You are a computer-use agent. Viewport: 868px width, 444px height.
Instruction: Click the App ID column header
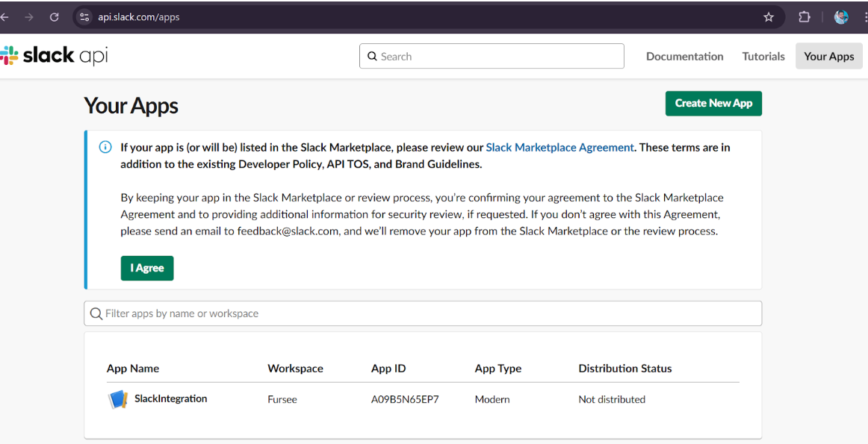click(x=388, y=368)
